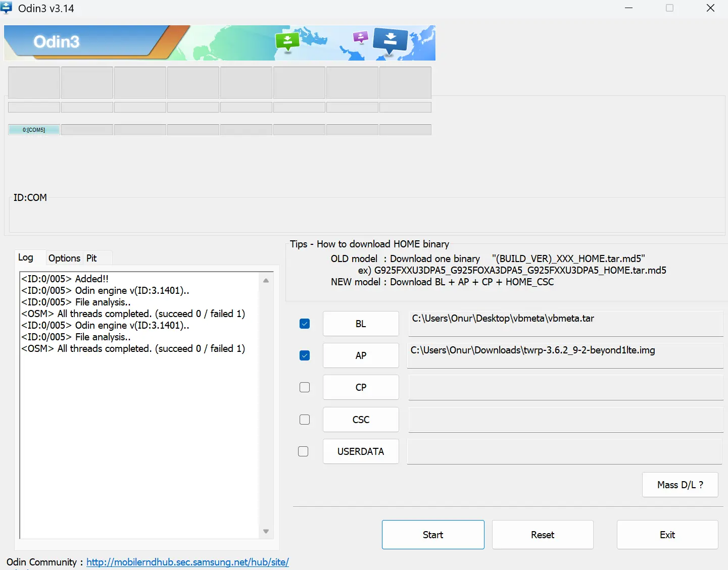
Task: Click the AP file button
Action: [x=361, y=355]
